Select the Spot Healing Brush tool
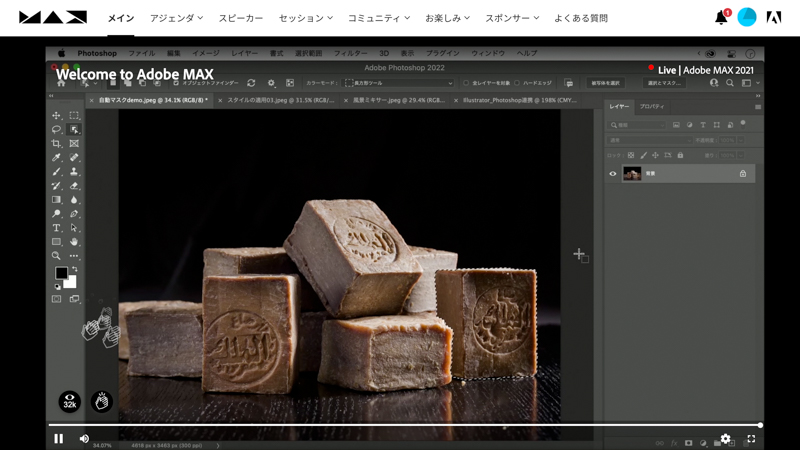This screenshot has height=450, width=800. point(74,158)
